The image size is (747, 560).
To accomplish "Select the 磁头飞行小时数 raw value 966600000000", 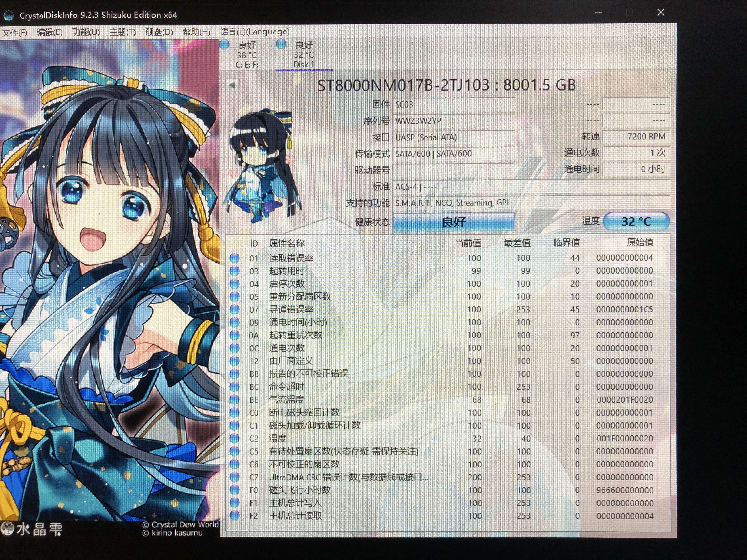I will pyautogui.click(x=624, y=490).
